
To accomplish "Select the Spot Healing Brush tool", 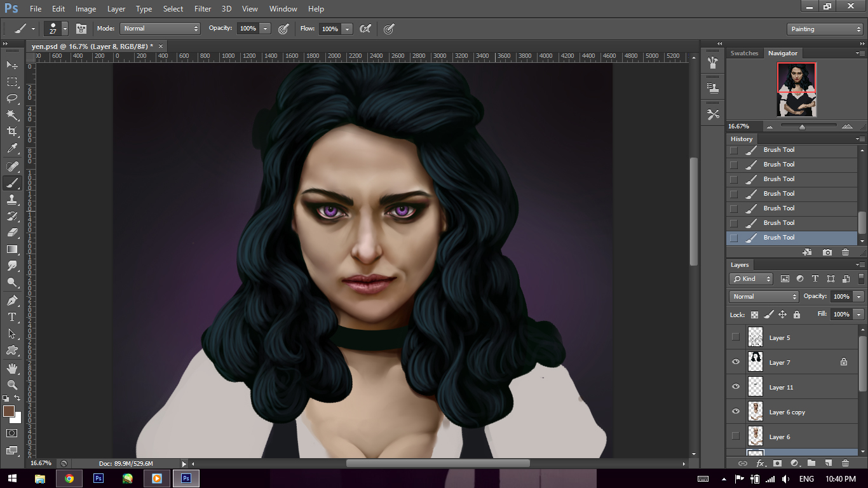I will tap(12, 166).
